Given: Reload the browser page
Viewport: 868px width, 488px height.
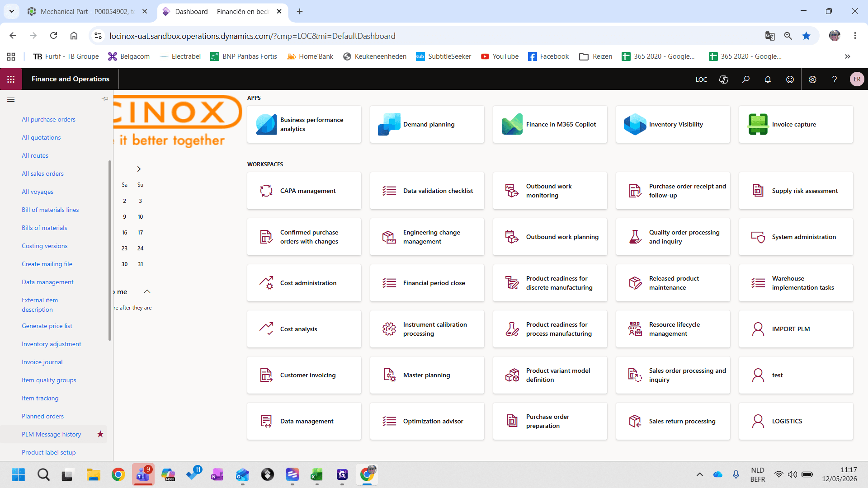Looking at the screenshot, I should [53, 36].
